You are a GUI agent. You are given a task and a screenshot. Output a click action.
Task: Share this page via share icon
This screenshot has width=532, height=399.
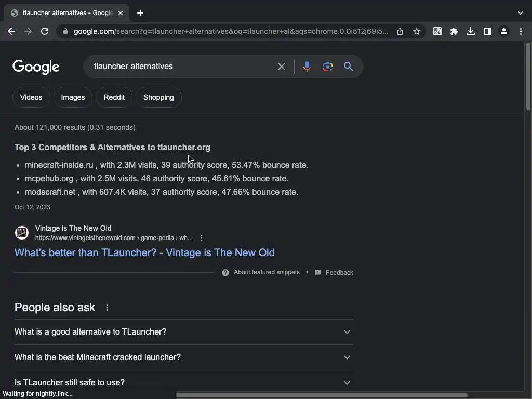point(400,31)
